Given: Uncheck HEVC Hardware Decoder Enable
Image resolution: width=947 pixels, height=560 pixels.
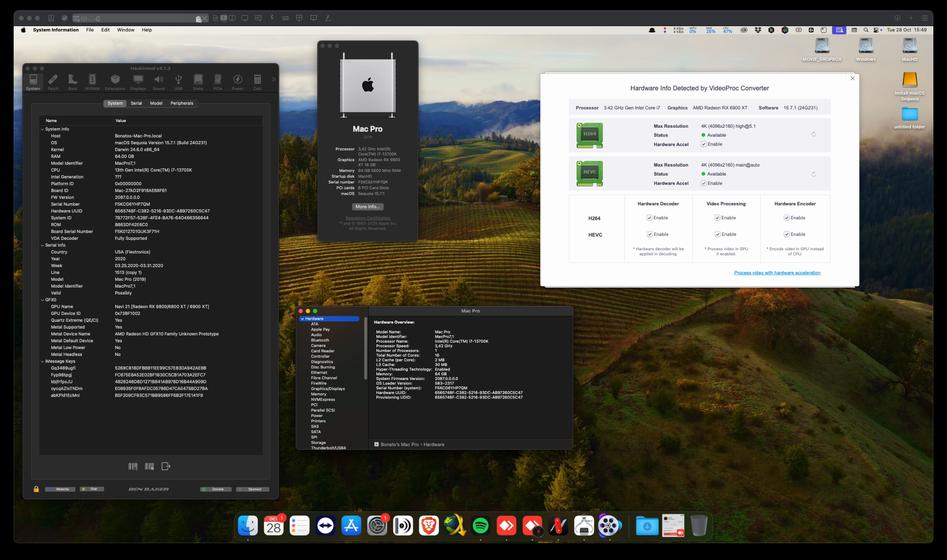Looking at the screenshot, I should pyautogui.click(x=649, y=234).
